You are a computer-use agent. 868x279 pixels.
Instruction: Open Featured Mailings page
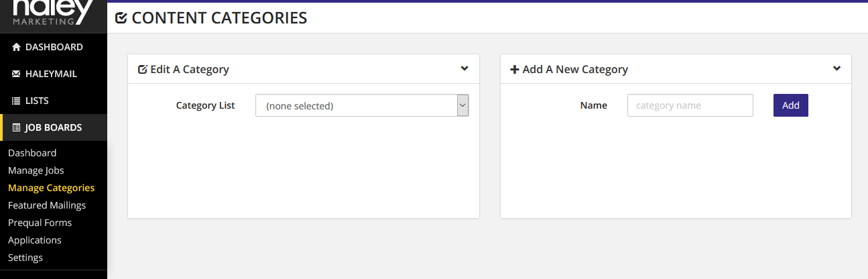tap(47, 205)
